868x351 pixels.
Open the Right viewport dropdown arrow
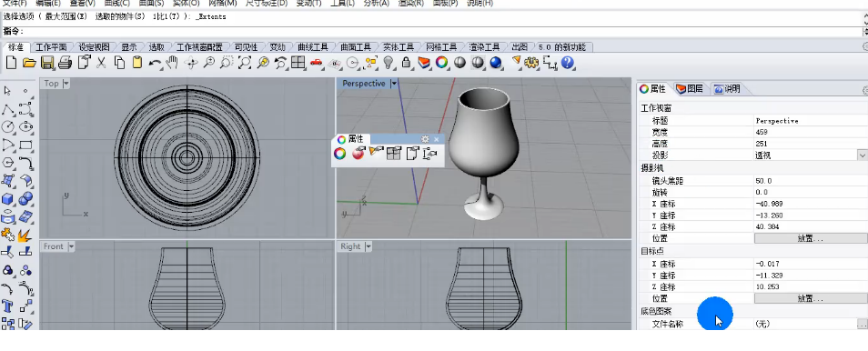[x=368, y=246]
